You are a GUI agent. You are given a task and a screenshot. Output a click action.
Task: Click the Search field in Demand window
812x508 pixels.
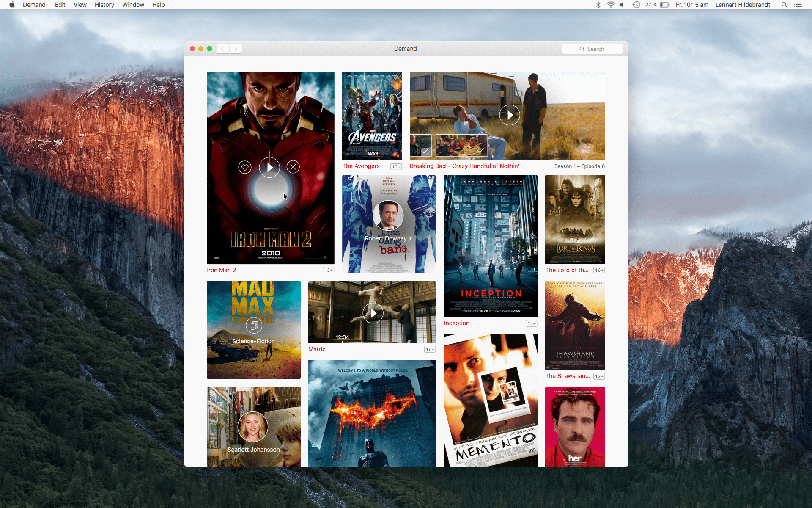click(592, 49)
